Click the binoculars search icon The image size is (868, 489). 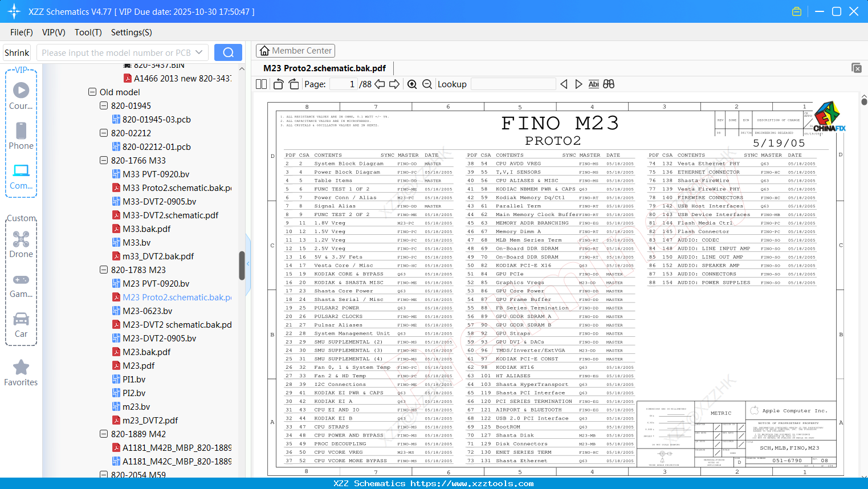tap(609, 84)
